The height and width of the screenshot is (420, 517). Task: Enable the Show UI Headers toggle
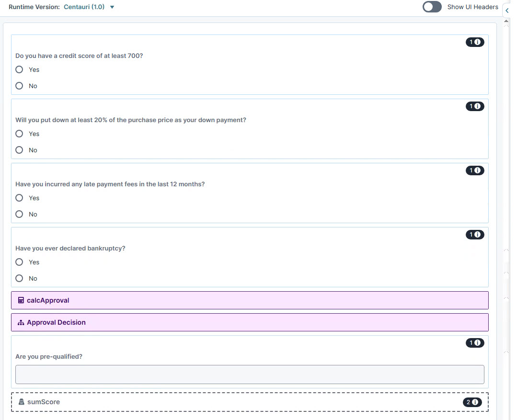click(x=431, y=7)
